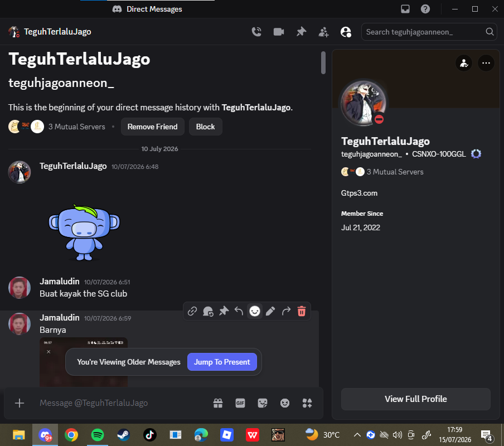This screenshot has width=504, height=446.
Task: Click the friend status icon in profile panel
Action: [x=463, y=63]
